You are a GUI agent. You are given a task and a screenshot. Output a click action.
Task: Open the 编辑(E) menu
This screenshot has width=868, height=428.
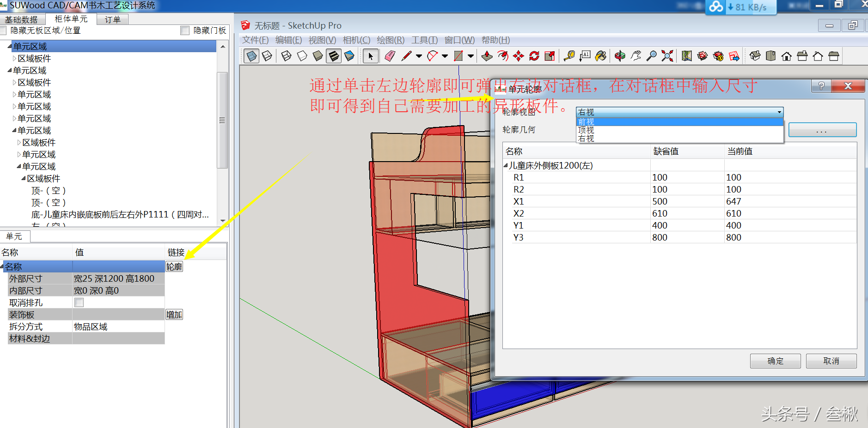tap(288, 40)
